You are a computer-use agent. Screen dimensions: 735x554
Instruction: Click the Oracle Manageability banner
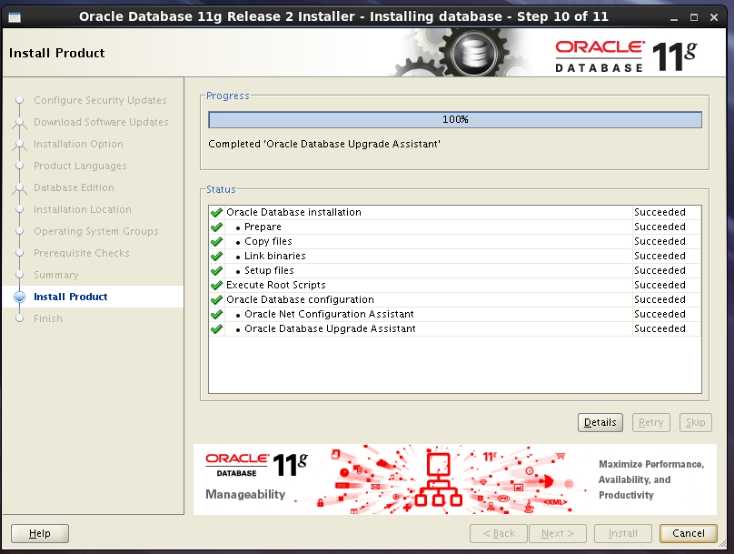[455, 479]
